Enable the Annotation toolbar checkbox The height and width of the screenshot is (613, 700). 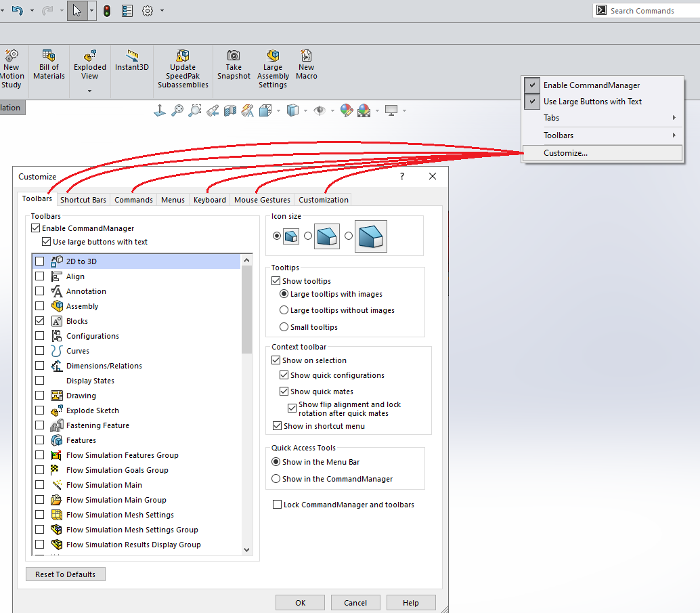[x=40, y=291]
